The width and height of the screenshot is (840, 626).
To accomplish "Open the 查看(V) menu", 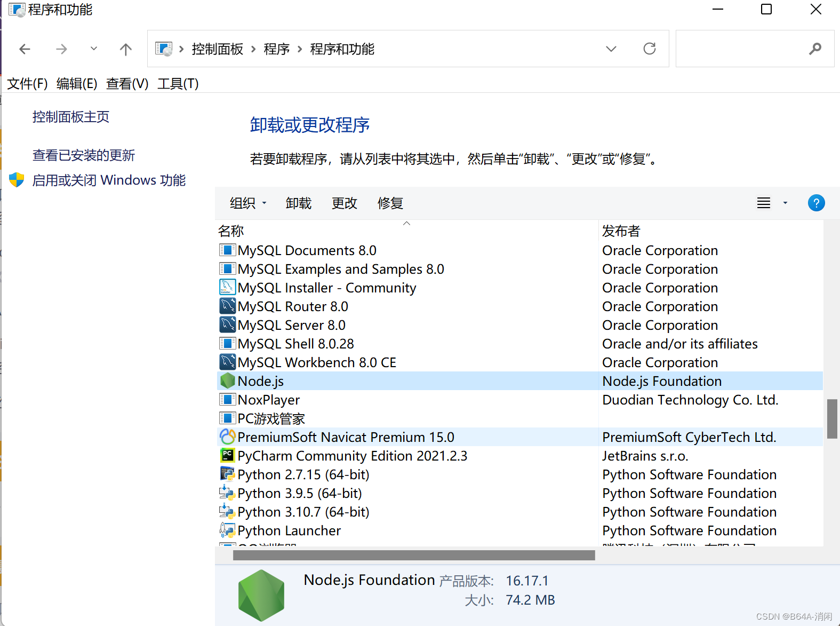I will tap(127, 84).
